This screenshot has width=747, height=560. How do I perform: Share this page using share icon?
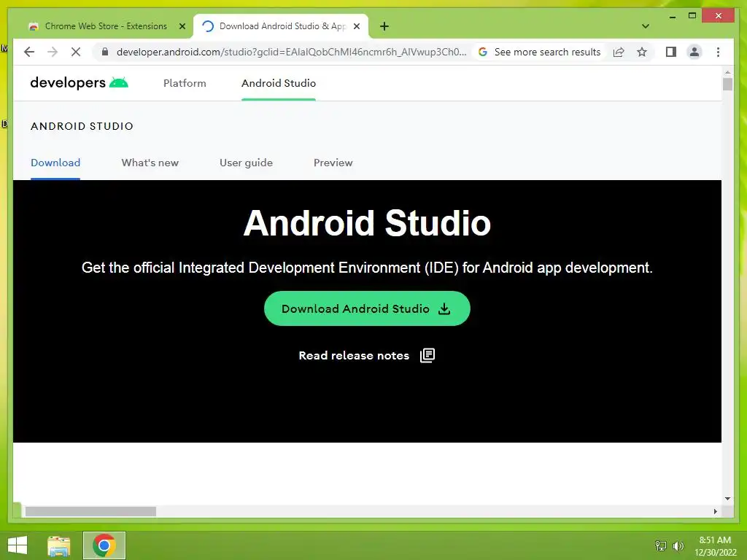click(619, 52)
